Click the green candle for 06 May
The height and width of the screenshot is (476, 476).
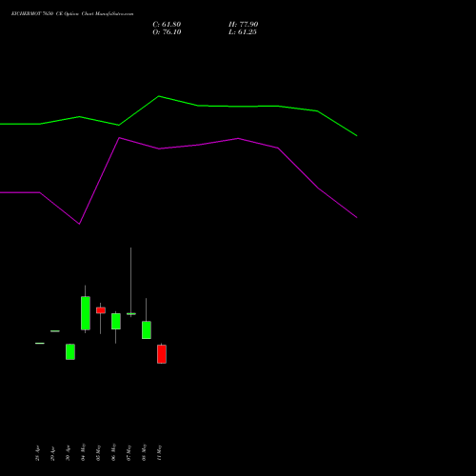point(116,321)
